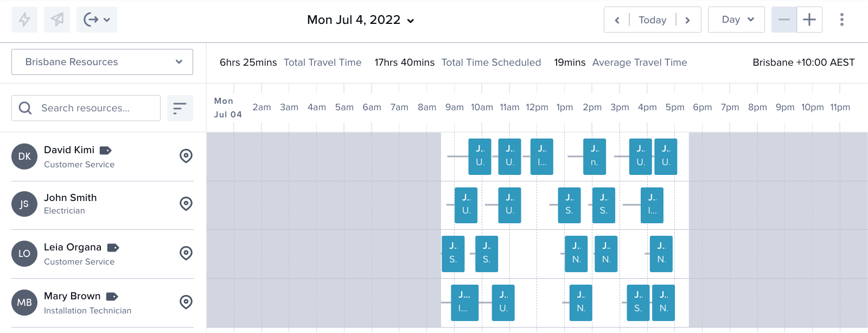The width and height of the screenshot is (868, 333).
Task: Open the resource filter icon beside search
Action: (x=180, y=108)
